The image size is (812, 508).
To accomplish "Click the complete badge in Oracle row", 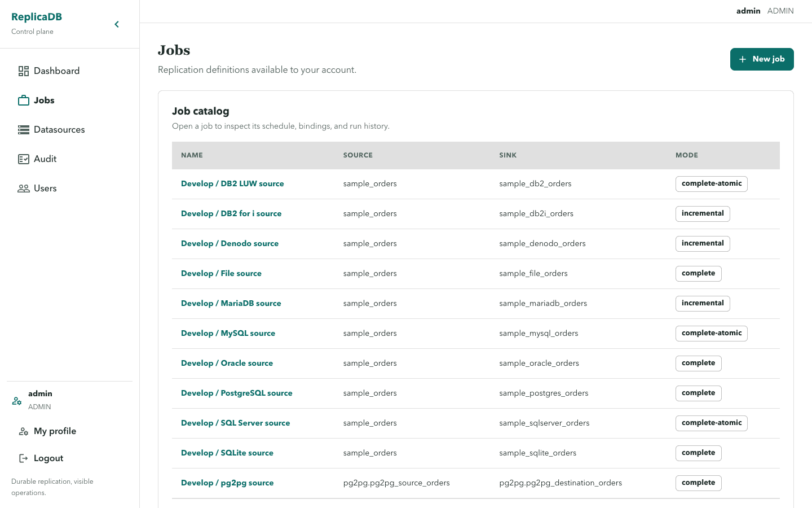I will pyautogui.click(x=699, y=364).
